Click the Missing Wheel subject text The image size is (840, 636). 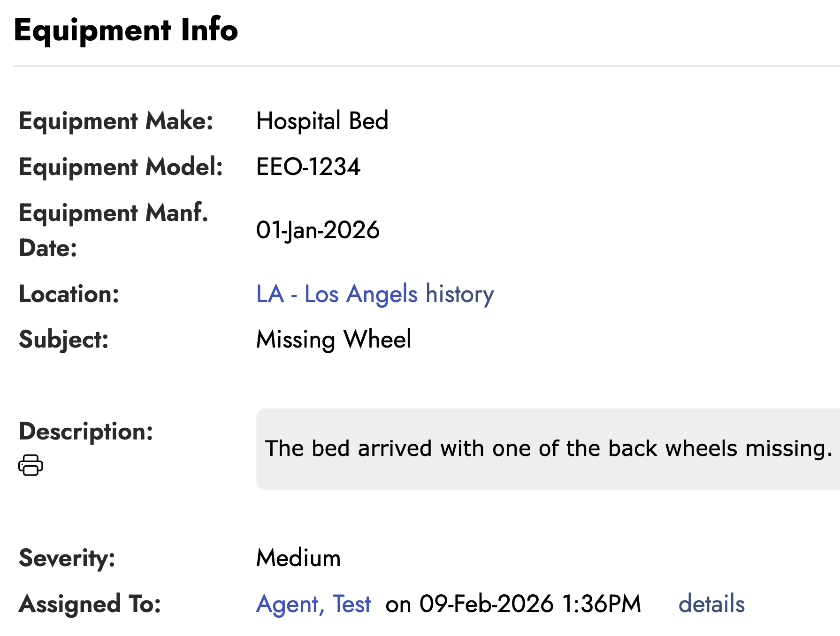click(333, 340)
